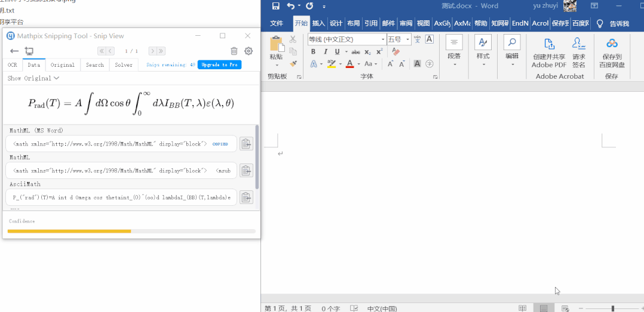The width and height of the screenshot is (644, 312).
Task: Open text effects dropdown arrow
Action: pos(321,64)
